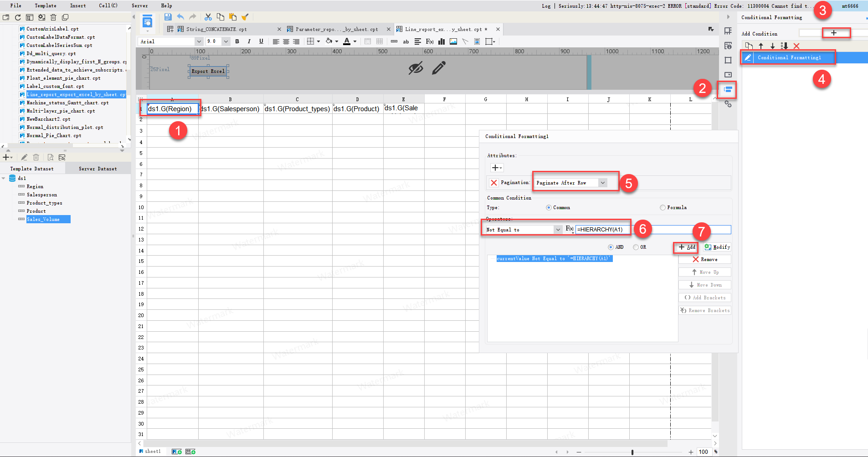Undo the last action
Image resolution: width=868 pixels, height=457 pixels.
tap(180, 17)
